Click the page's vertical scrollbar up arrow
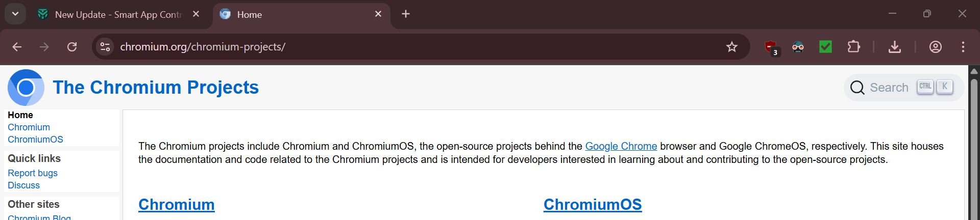980x220 pixels. [x=974, y=71]
